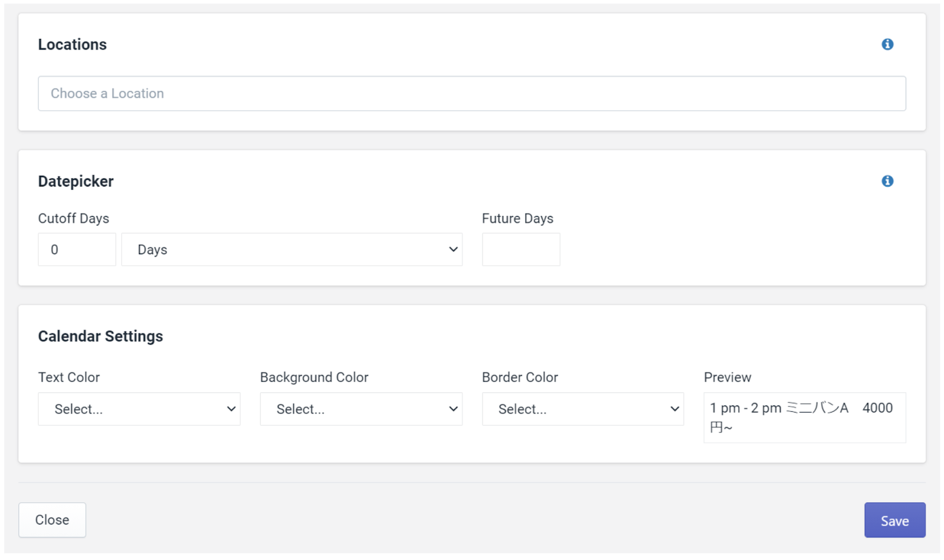Save the settings with Save button
944x560 pixels.
(894, 520)
